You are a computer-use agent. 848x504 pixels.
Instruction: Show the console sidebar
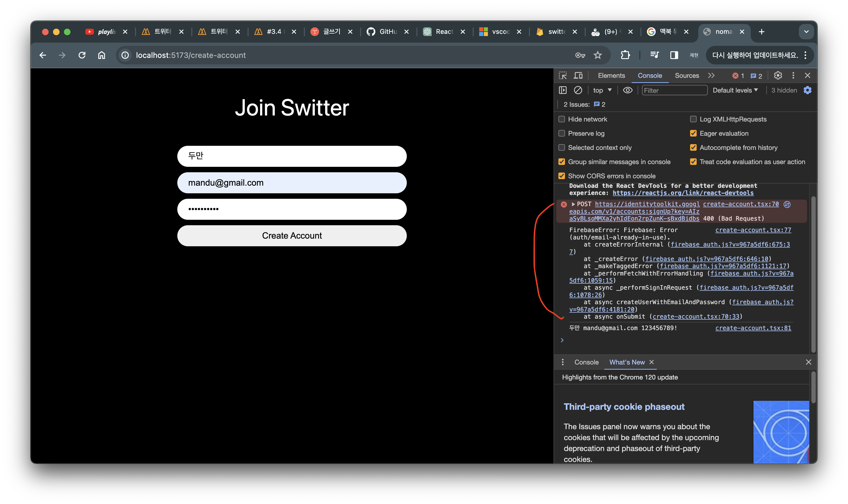(563, 90)
